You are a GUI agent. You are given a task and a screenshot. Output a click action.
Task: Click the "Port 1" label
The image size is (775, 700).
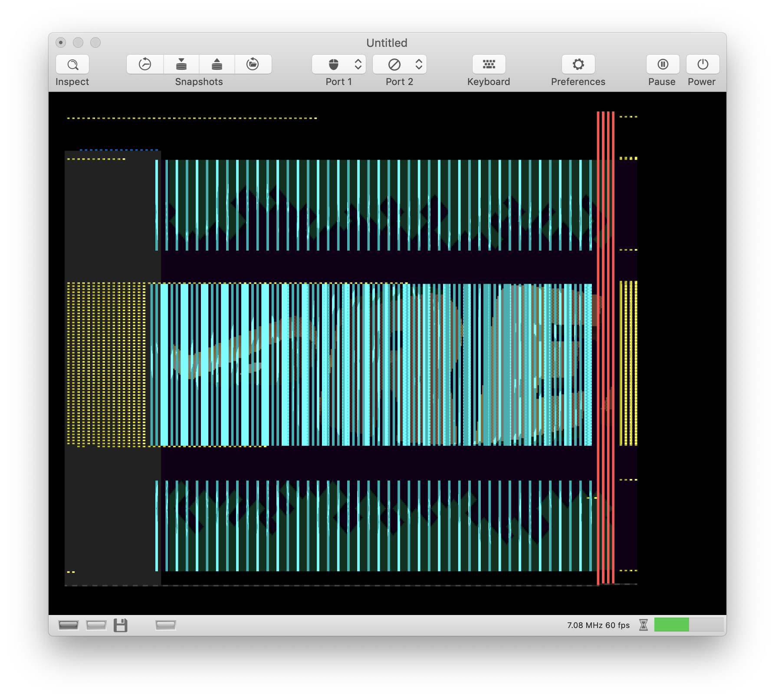[x=339, y=82]
